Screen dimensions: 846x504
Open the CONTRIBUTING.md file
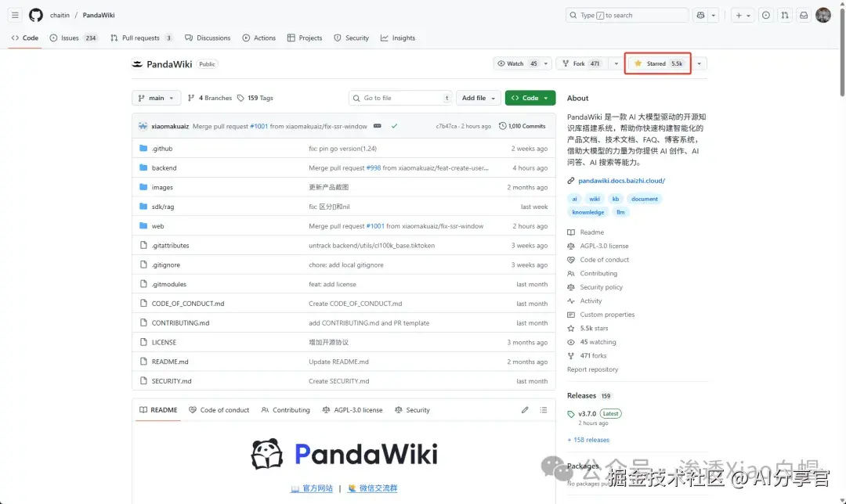[x=180, y=323]
